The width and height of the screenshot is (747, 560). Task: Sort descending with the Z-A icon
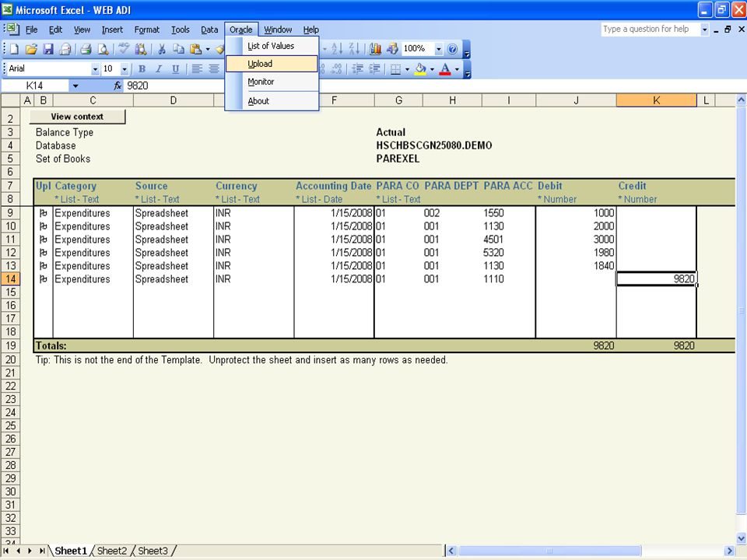pyautogui.click(x=354, y=48)
